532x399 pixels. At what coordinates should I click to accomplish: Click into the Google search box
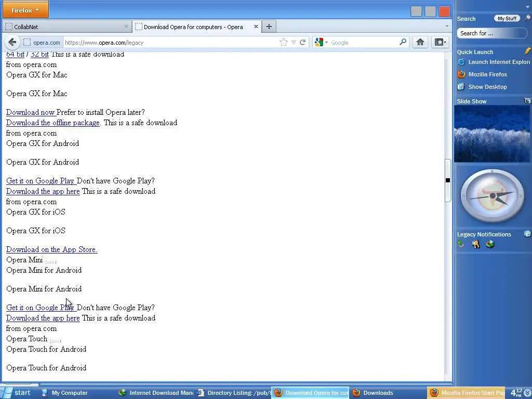coord(364,43)
